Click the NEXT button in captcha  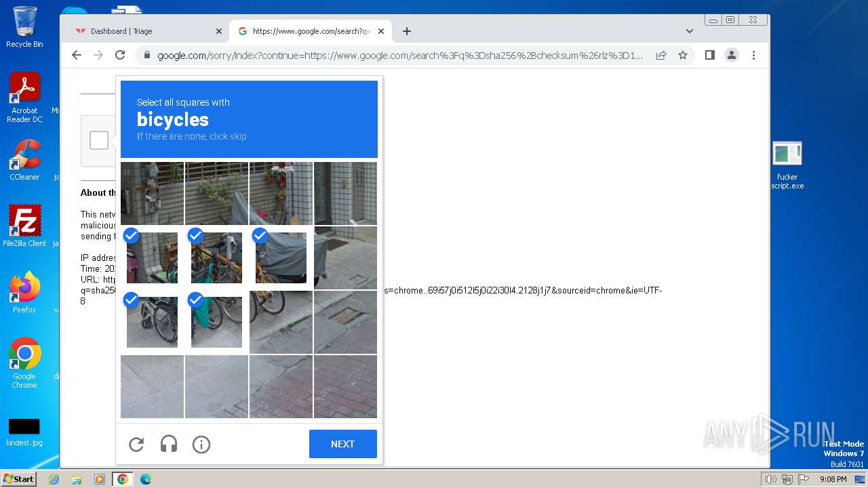click(342, 444)
